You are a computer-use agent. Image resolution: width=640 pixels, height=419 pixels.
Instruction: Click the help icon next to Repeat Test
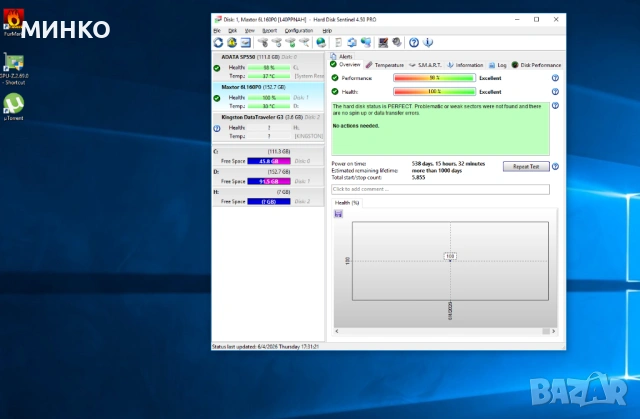point(555,166)
